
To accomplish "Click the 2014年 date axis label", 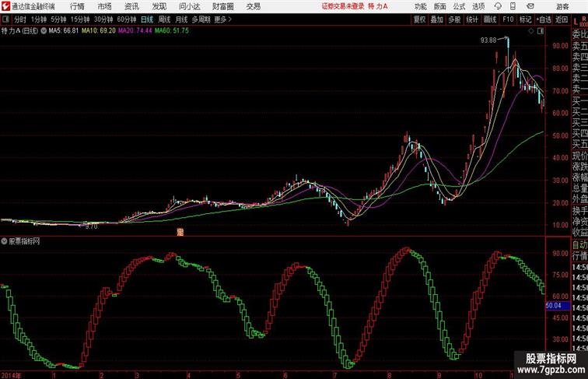I will (x=11, y=375).
